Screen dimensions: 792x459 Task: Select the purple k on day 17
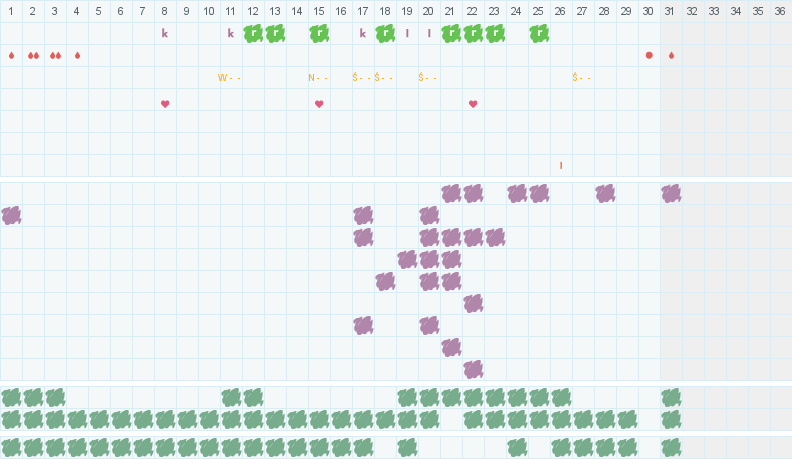click(x=363, y=33)
